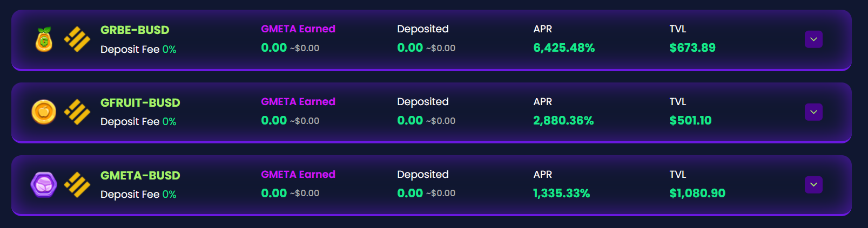Open the GRBE-BUSD pair name
The width and height of the screenshot is (868, 228).
[x=135, y=30]
